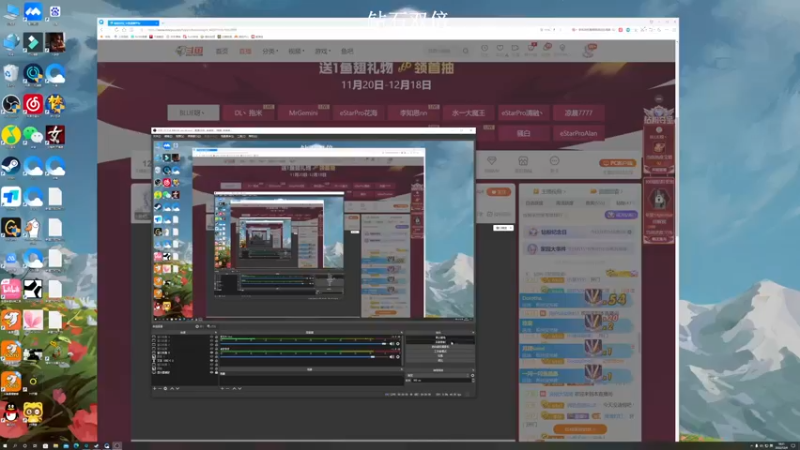Switch to 李知恩nn streamer tab
Screen dimensions: 800x450
tap(413, 113)
